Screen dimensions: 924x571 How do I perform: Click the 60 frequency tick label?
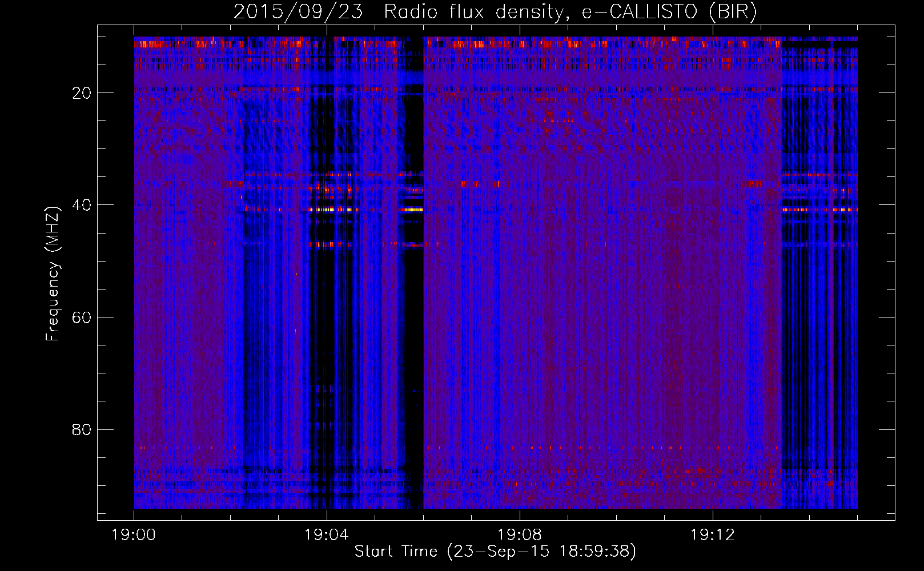(x=82, y=317)
